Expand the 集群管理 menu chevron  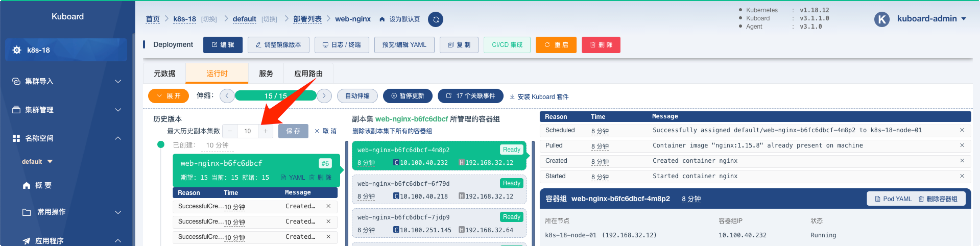tap(118, 109)
